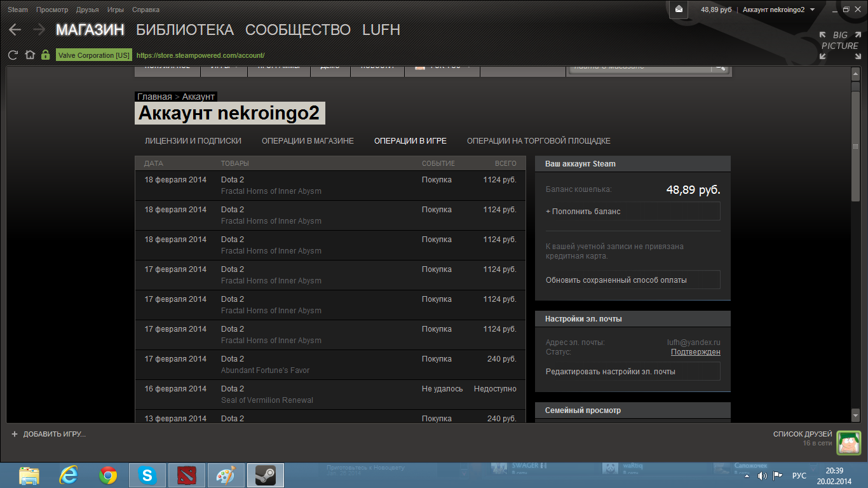Open Paint from the taskbar
Viewport: 868px width, 488px height.
(x=226, y=475)
